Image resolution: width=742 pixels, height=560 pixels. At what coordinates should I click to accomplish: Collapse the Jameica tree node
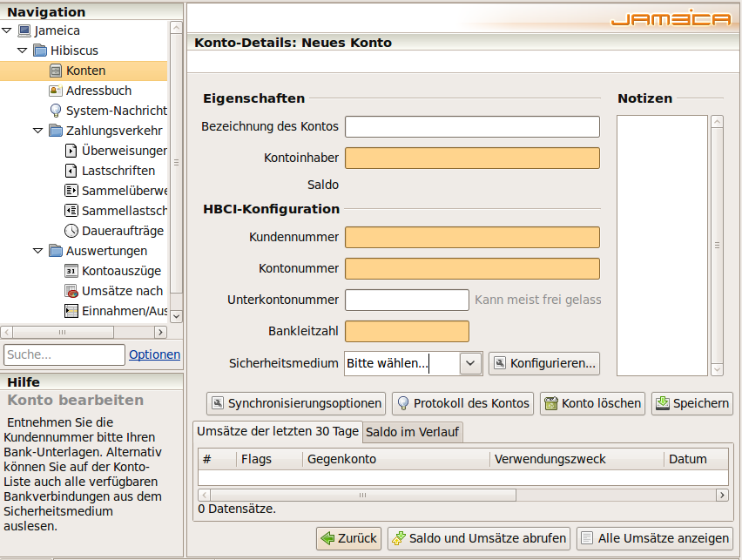point(7,30)
